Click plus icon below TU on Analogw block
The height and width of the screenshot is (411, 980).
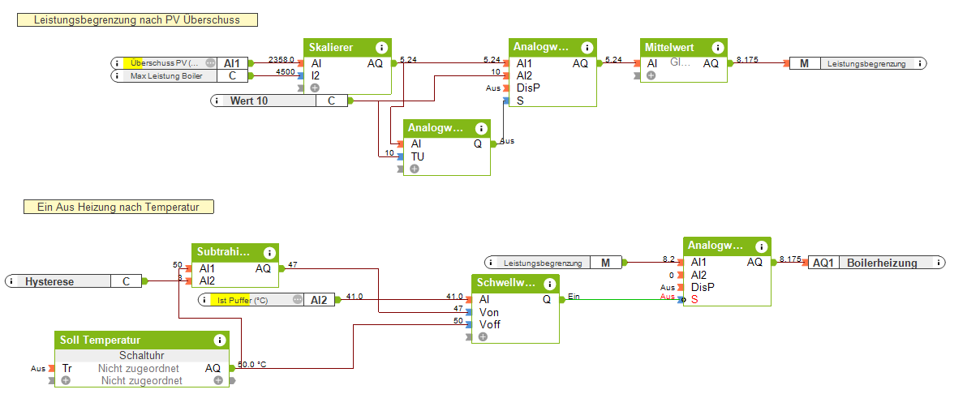(415, 169)
